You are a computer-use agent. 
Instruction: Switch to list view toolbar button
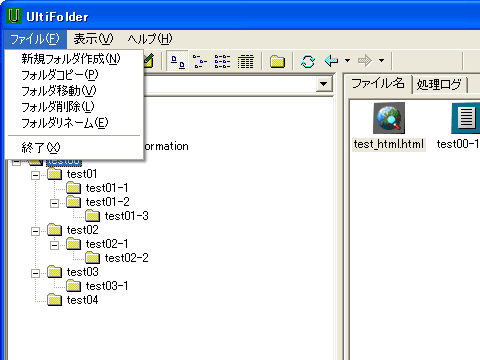(x=222, y=61)
